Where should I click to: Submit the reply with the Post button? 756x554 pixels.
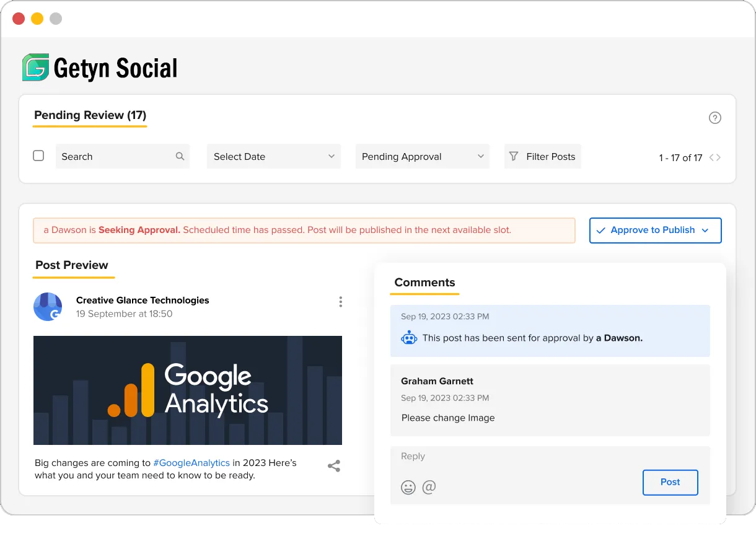[670, 482]
